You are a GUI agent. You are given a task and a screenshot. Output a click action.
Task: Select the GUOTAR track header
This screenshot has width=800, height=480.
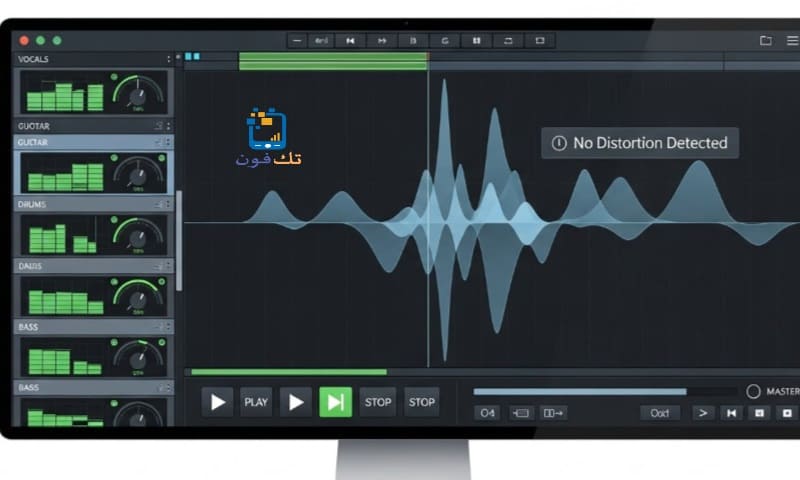click(93, 126)
